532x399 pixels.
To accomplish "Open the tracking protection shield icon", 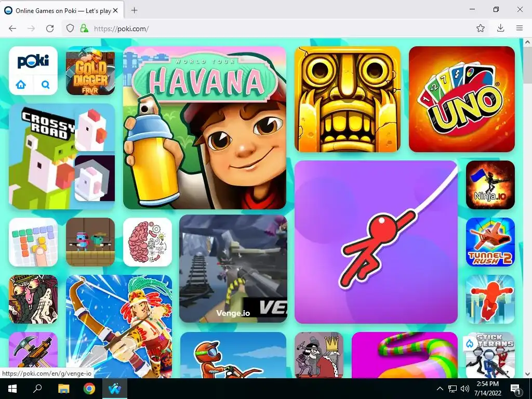I will pos(70,29).
